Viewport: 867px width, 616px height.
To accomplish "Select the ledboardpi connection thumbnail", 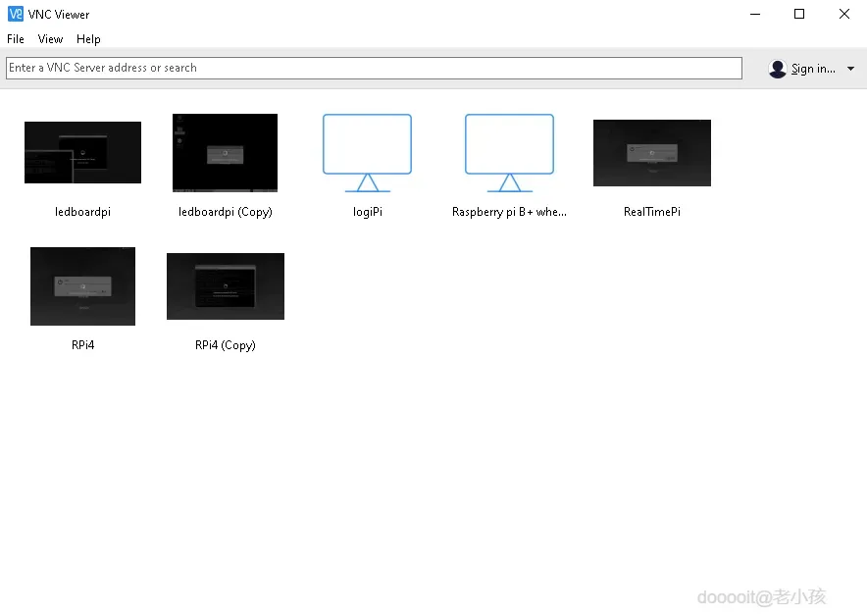I will pyautogui.click(x=83, y=153).
